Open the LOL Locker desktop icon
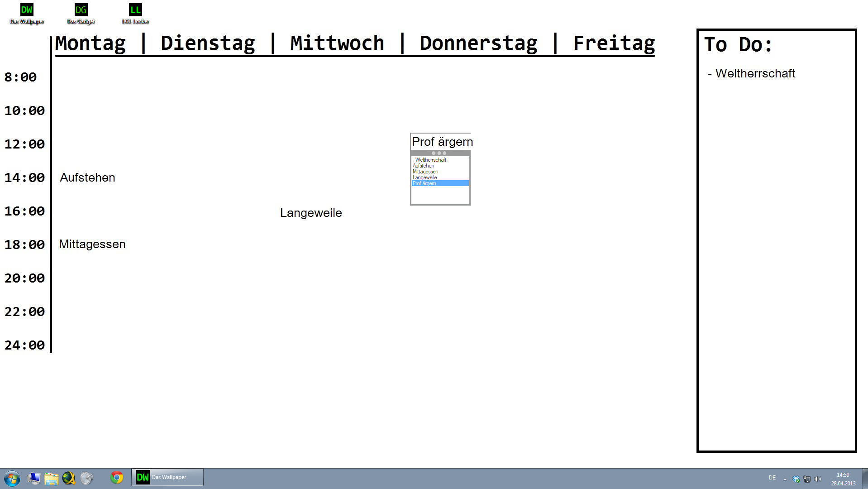 [135, 14]
